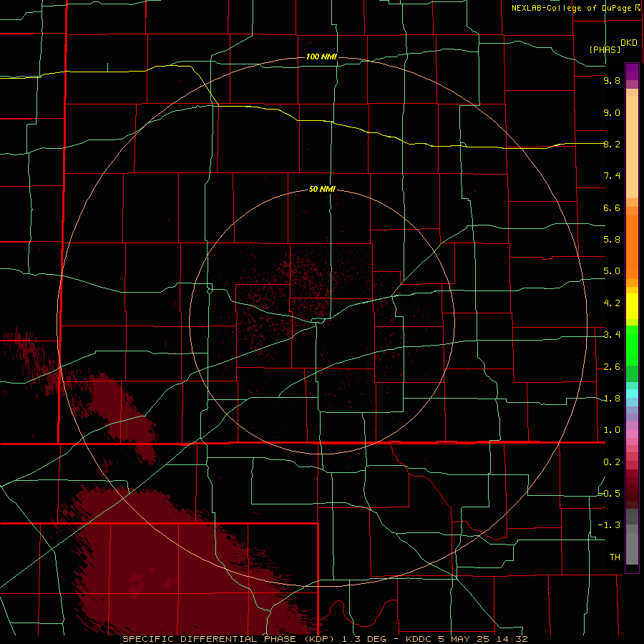Click the 4.2 scale value
The height and width of the screenshot is (644, 644).
coord(612,303)
